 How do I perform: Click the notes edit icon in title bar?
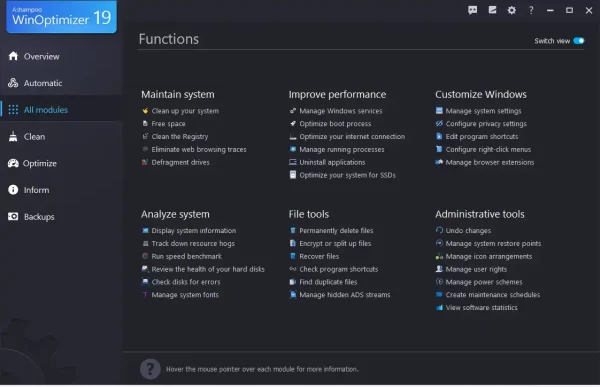click(x=492, y=10)
